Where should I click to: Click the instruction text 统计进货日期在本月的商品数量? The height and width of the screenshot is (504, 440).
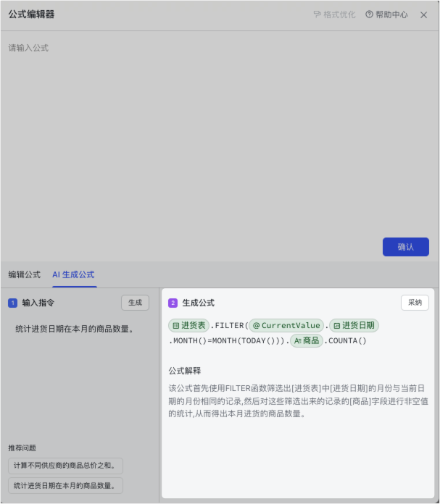click(75, 329)
